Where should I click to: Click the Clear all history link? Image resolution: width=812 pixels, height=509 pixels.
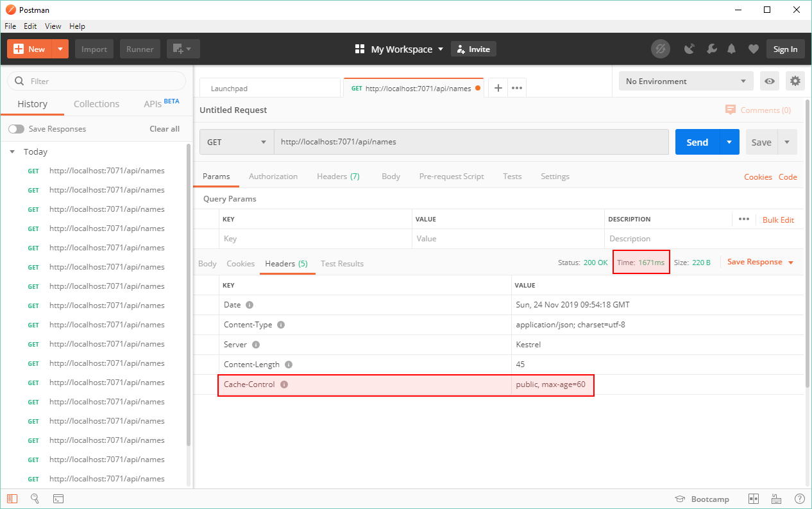point(164,129)
